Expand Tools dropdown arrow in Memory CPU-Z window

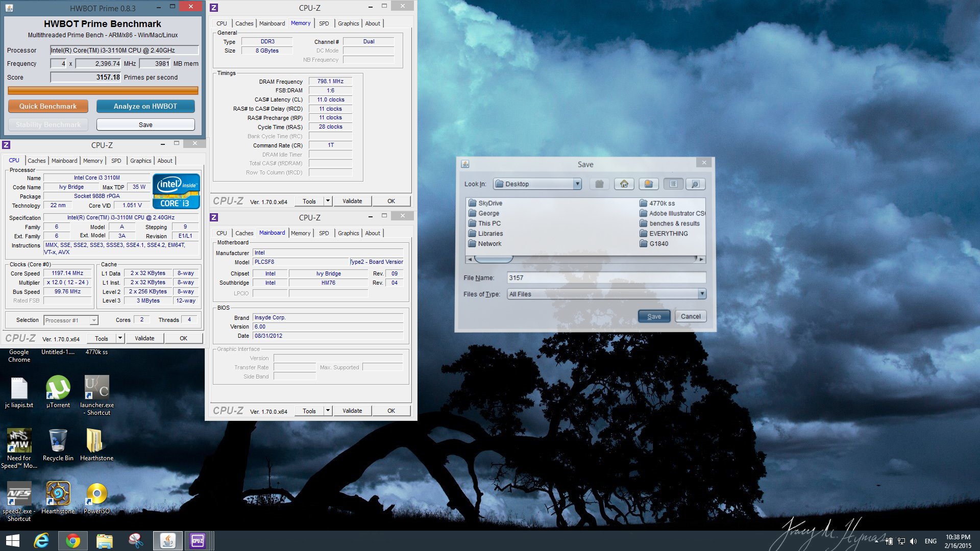pos(328,201)
